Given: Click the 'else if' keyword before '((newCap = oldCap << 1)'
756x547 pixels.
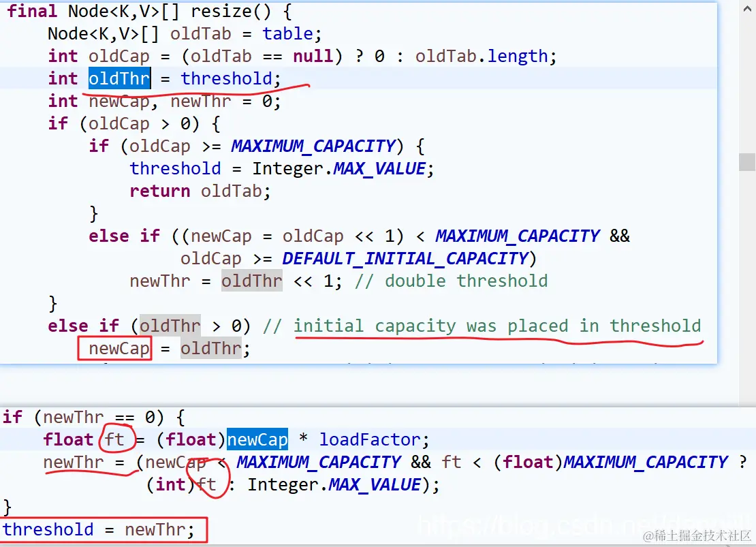Looking at the screenshot, I should pyautogui.click(x=124, y=236).
